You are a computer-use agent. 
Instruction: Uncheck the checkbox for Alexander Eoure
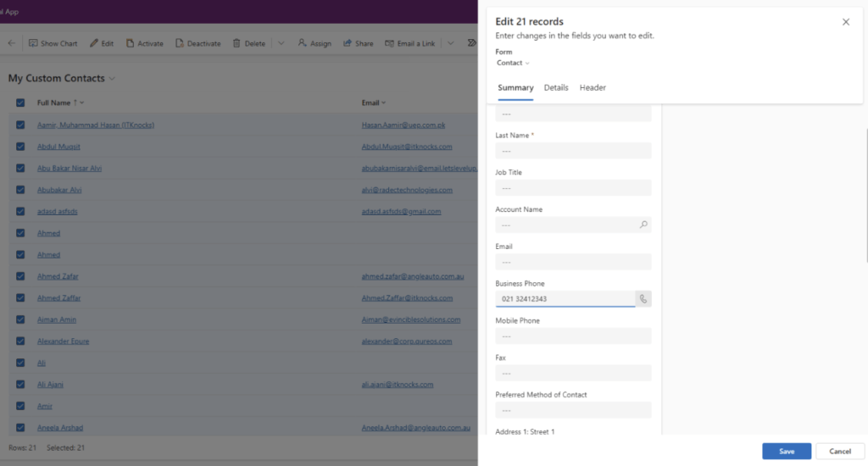(x=20, y=341)
